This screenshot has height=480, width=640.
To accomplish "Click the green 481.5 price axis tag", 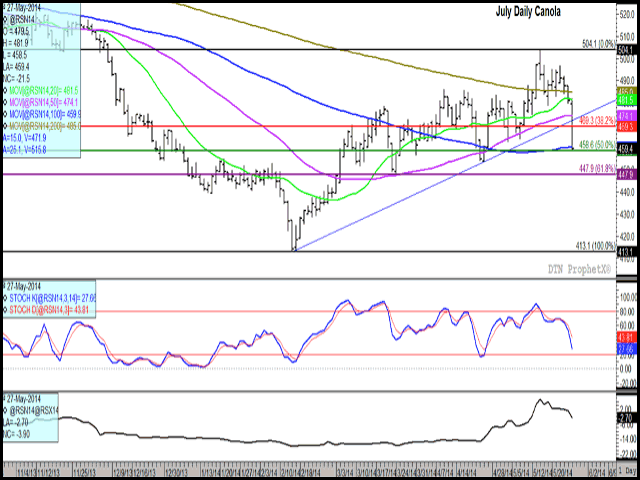I will (626, 100).
